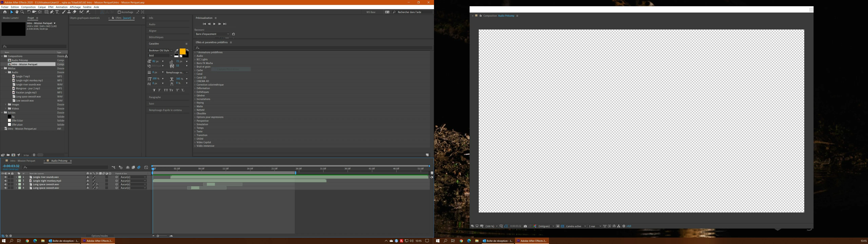This screenshot has width=868, height=244.
Task: Enable the Accrochage snapping checkbox
Action: click(x=119, y=12)
